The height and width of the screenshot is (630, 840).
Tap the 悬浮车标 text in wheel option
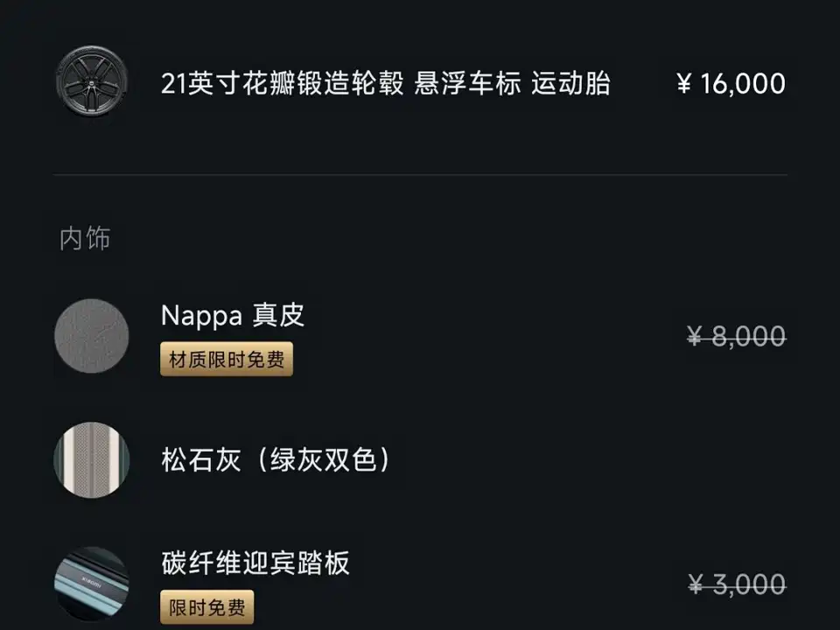467,84
